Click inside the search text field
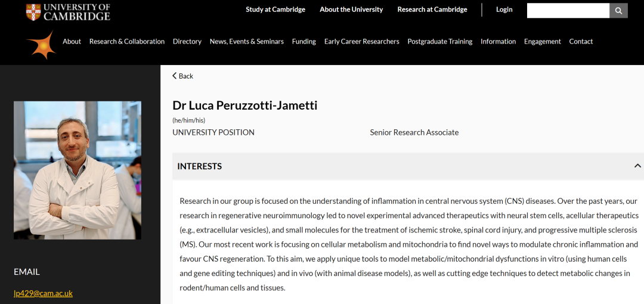The width and height of the screenshot is (644, 304). (x=568, y=11)
